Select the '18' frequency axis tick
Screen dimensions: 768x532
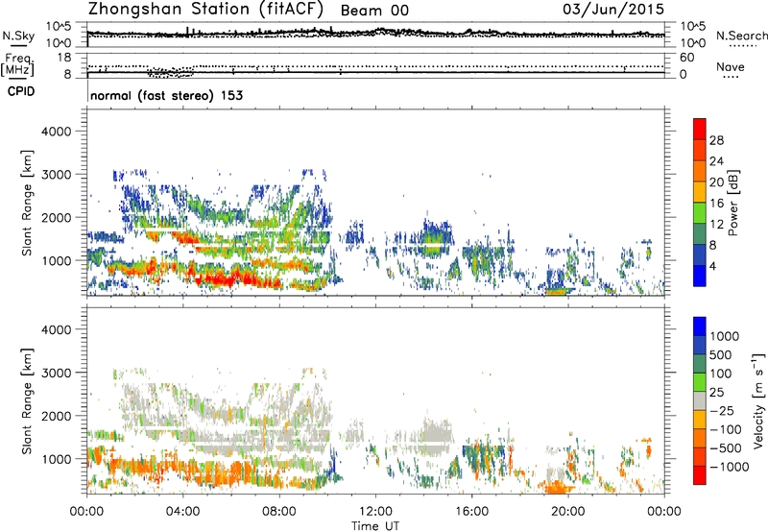coord(64,58)
